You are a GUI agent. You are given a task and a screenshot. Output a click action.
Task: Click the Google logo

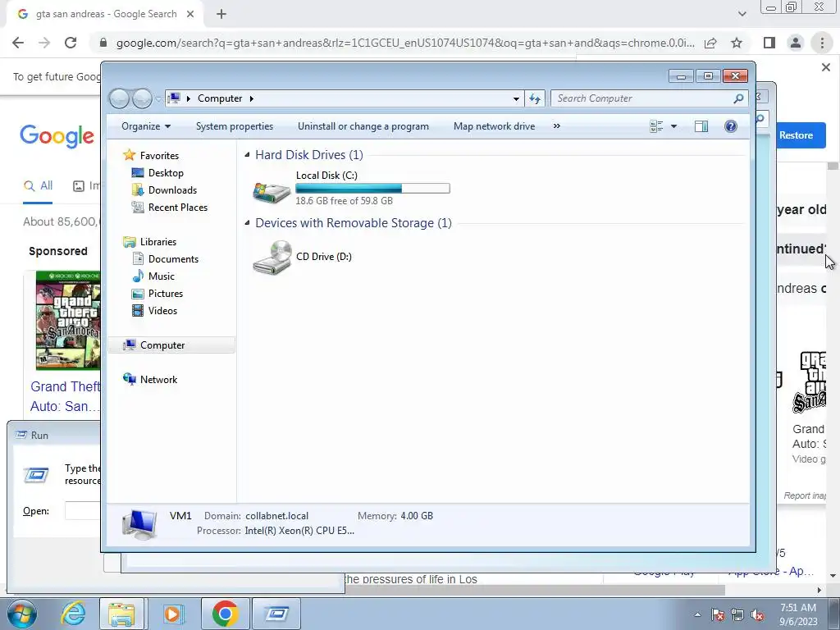(57, 136)
